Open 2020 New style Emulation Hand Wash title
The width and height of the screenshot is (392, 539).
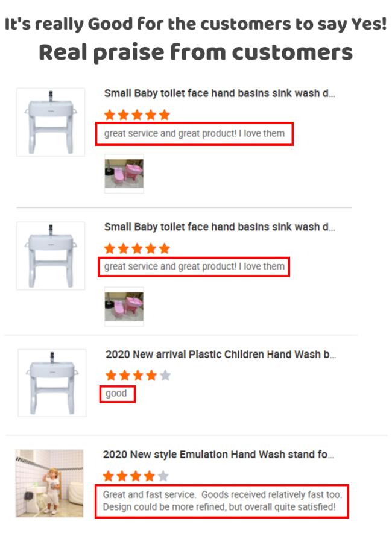[218, 455]
